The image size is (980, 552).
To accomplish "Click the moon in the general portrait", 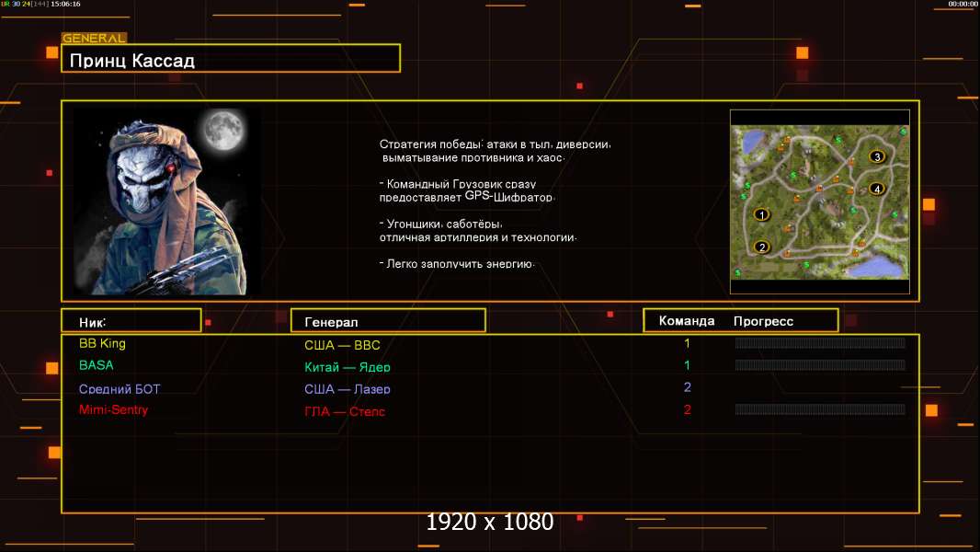I will (x=223, y=130).
